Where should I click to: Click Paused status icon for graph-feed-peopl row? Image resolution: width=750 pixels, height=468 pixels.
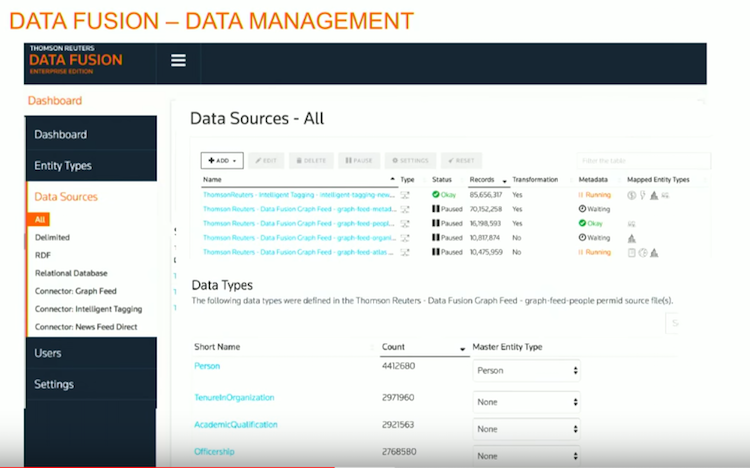click(436, 223)
